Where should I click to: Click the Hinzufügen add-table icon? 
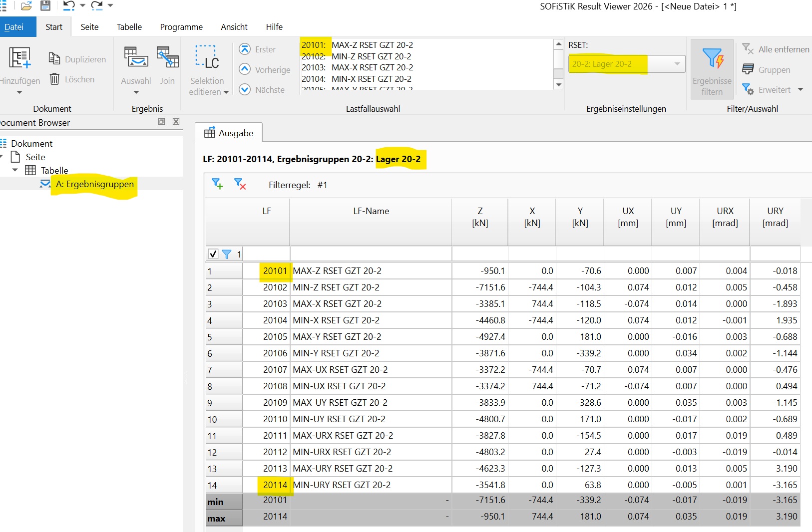click(20, 58)
